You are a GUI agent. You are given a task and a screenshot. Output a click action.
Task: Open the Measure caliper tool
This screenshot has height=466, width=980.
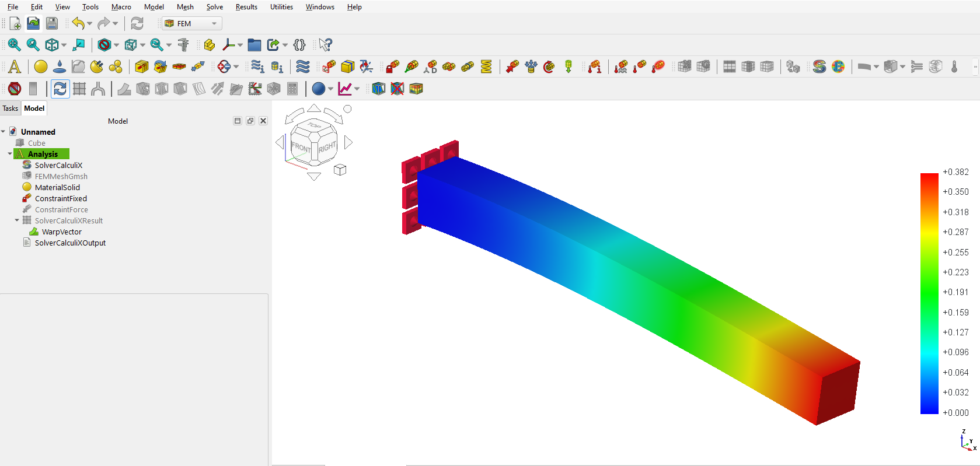click(x=183, y=45)
